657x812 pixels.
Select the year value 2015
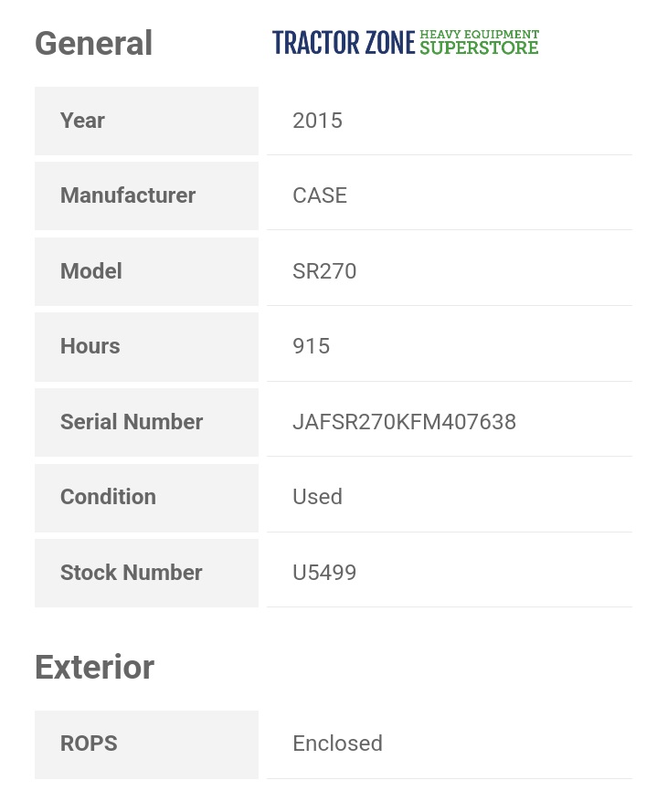coord(317,121)
